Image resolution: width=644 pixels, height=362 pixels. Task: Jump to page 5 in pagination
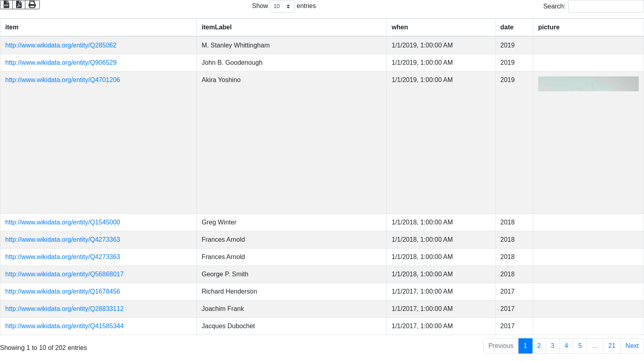click(x=580, y=346)
